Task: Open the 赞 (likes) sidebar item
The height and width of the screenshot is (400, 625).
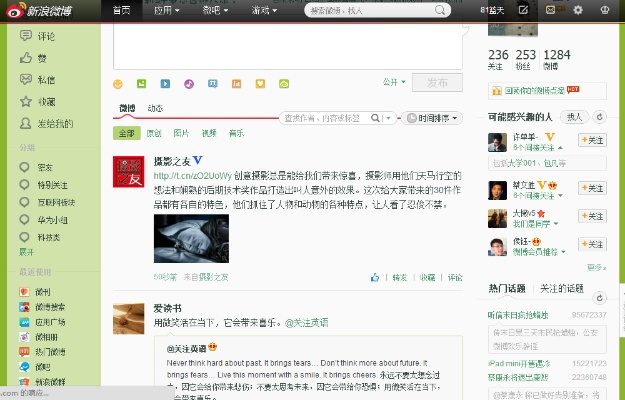Action: pos(42,58)
